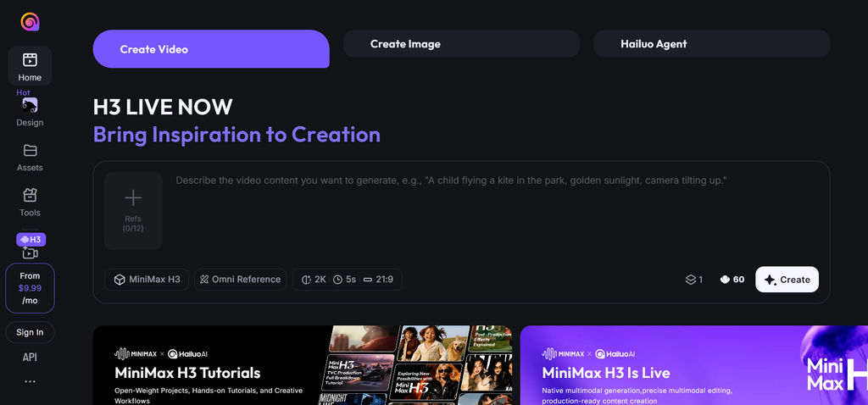Switch to the Create Video tab

(x=211, y=49)
